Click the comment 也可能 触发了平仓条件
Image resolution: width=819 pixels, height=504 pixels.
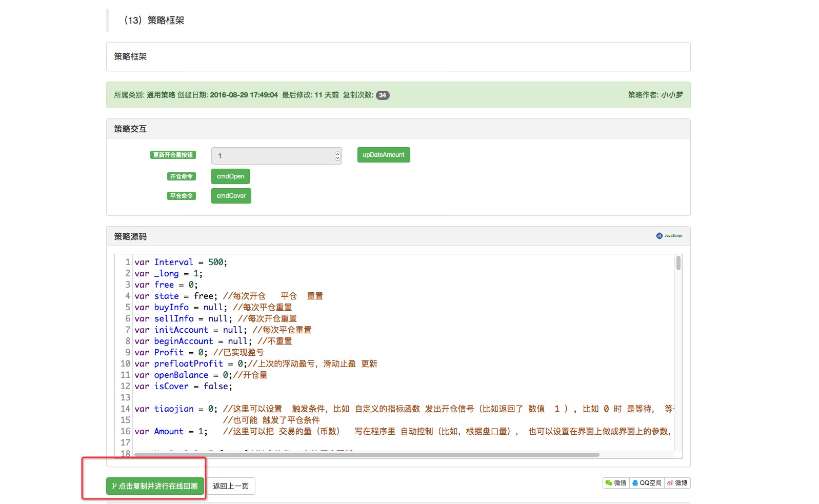(x=271, y=420)
